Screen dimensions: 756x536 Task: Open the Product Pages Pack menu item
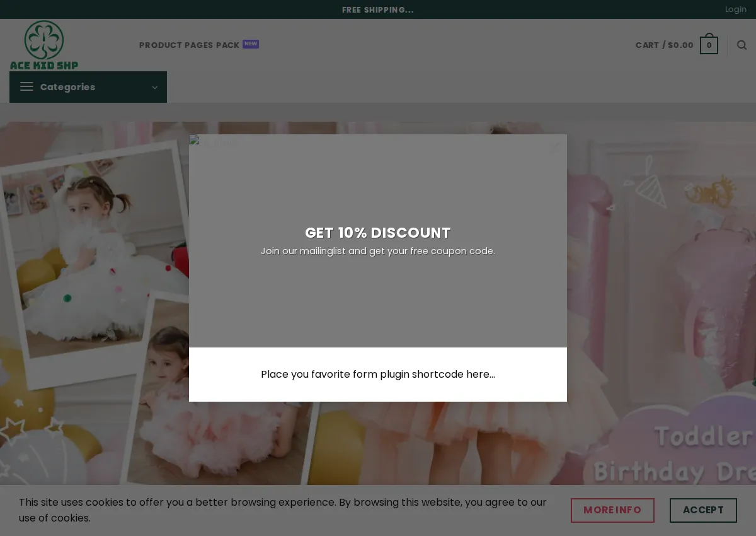[189, 45]
